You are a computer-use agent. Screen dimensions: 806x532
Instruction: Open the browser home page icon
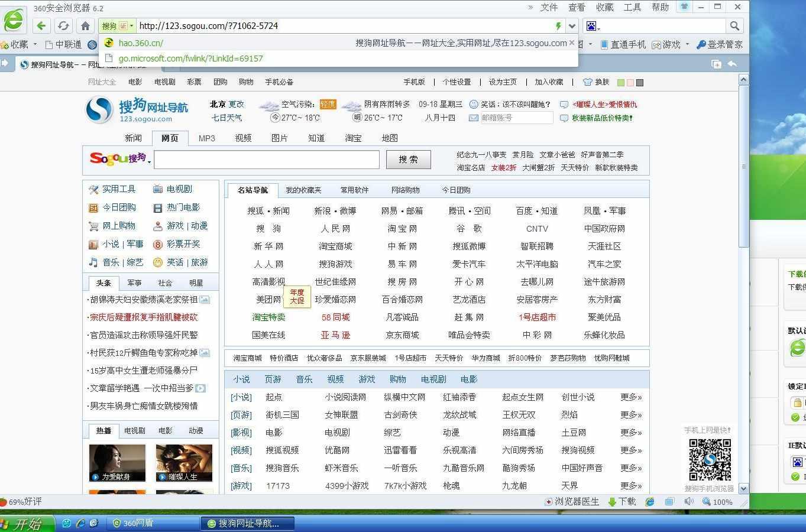[85, 25]
